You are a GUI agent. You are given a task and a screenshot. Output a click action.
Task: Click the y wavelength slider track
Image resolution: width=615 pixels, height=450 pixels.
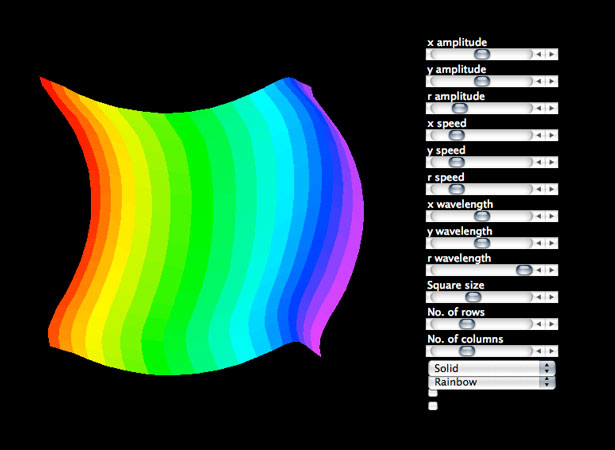coord(480,243)
